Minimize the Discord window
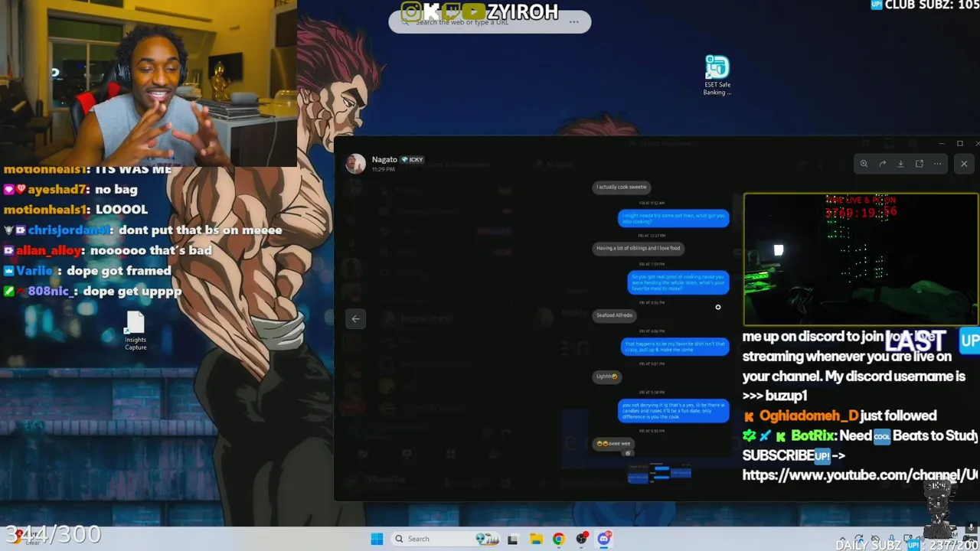This screenshot has height=551, width=980. 941,143
